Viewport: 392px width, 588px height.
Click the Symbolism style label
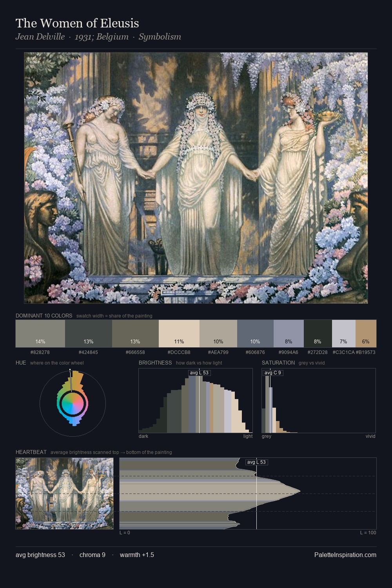pyautogui.click(x=160, y=37)
